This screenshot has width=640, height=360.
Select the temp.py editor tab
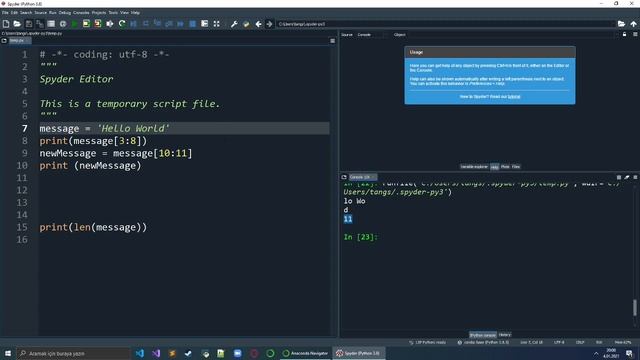pos(19,41)
